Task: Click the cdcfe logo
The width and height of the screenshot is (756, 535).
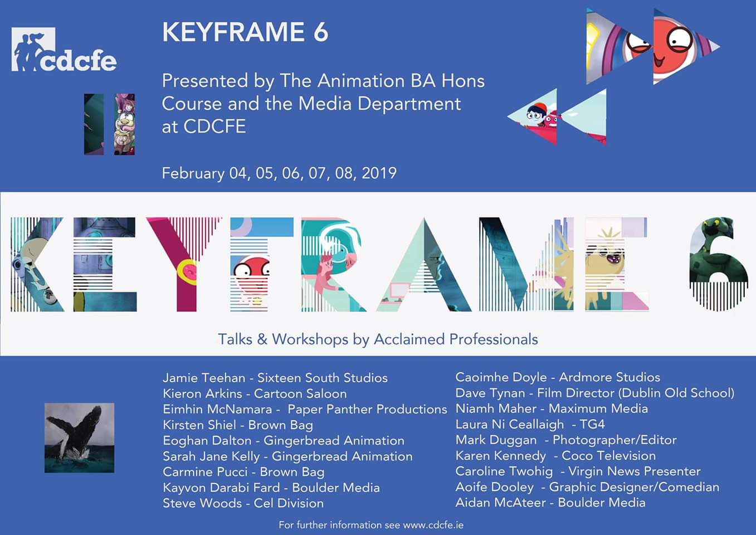Action: point(64,51)
